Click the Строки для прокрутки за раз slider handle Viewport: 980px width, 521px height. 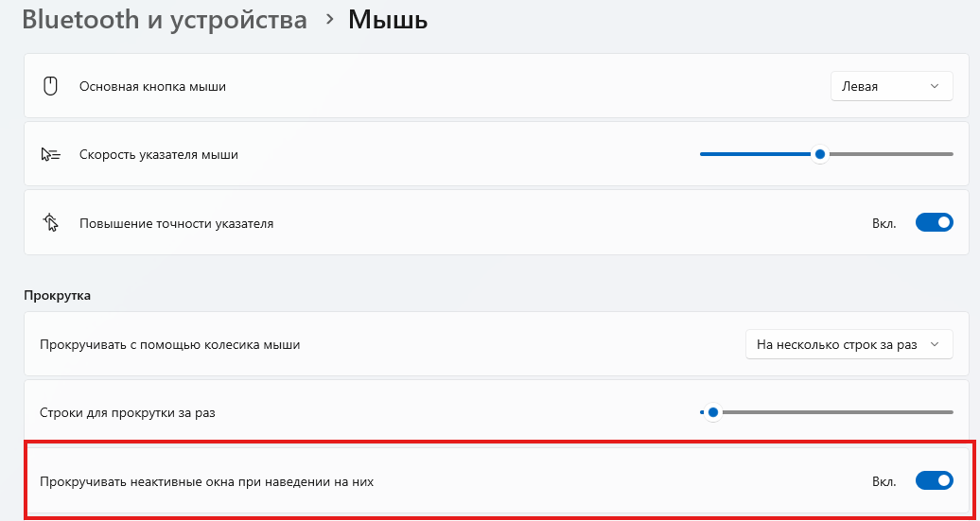(x=712, y=412)
